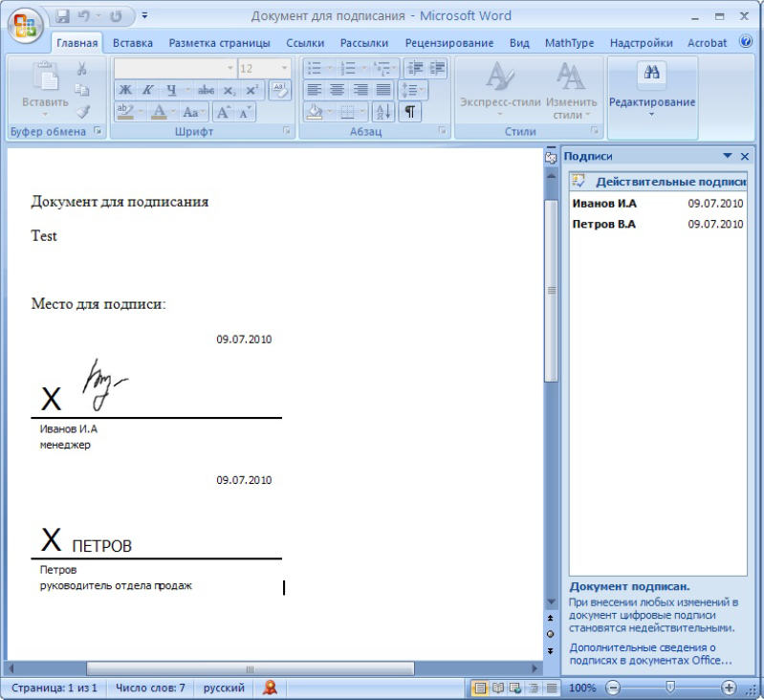764x700 pixels.
Task: Click the numbered list icon
Action: (x=348, y=68)
